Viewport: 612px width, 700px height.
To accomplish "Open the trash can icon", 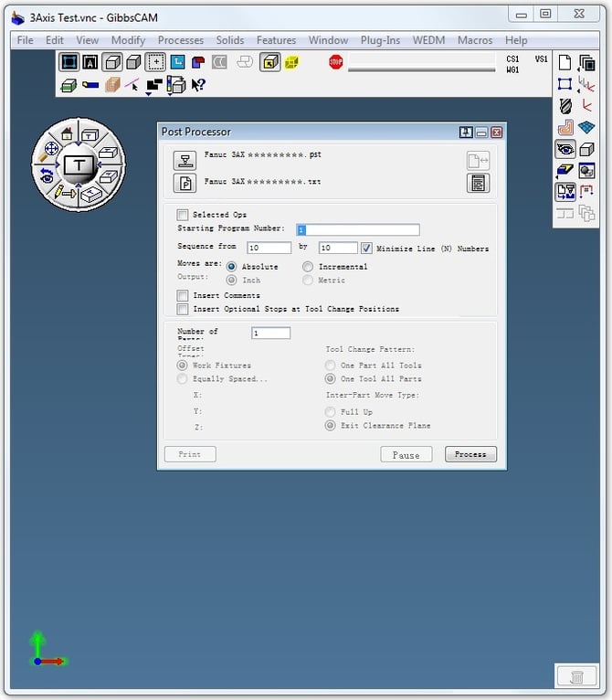I will click(x=576, y=676).
